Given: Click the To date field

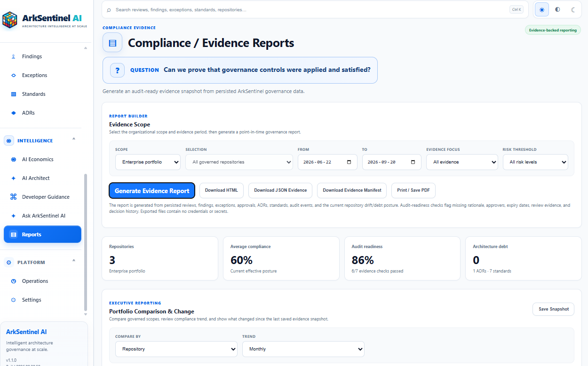Looking at the screenshot, I should tap(392, 162).
